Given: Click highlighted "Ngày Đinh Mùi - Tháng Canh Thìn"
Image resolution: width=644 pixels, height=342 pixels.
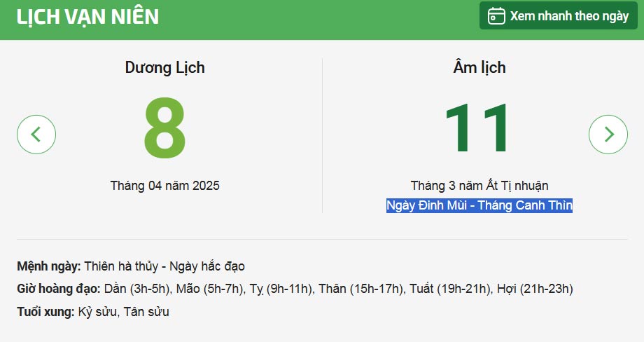Looking at the screenshot, I should [479, 205].
